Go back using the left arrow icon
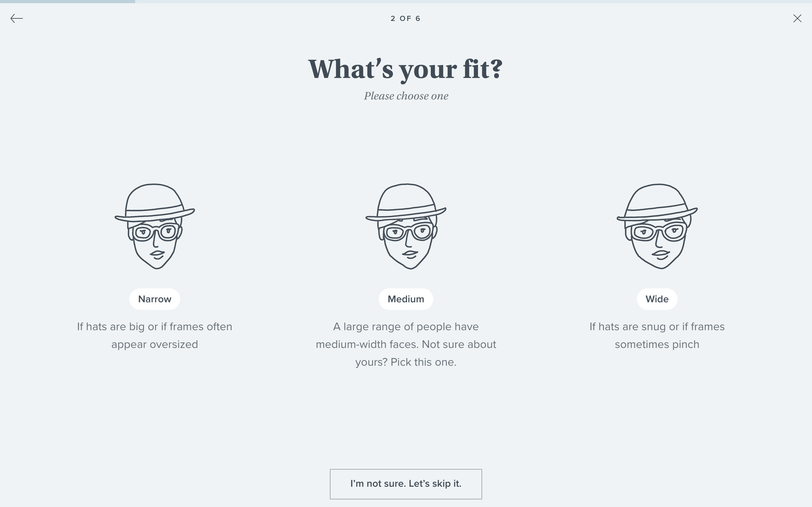The height and width of the screenshot is (507, 812). click(x=16, y=18)
